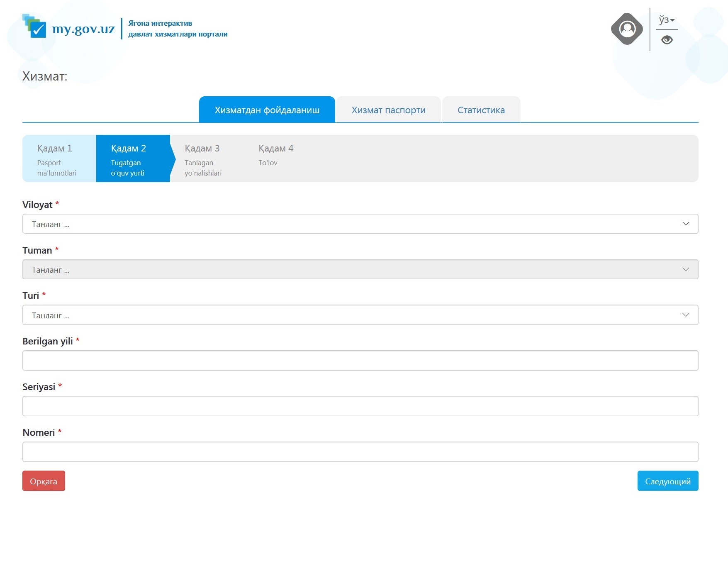Focus the Berilgan yili input field
Image resolution: width=728 pixels, height=564 pixels.
pyautogui.click(x=360, y=361)
